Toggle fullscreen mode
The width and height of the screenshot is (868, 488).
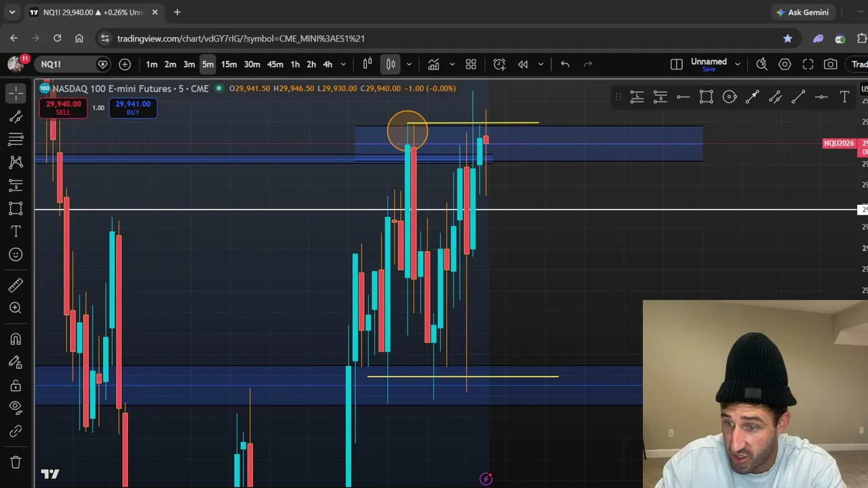click(x=808, y=64)
